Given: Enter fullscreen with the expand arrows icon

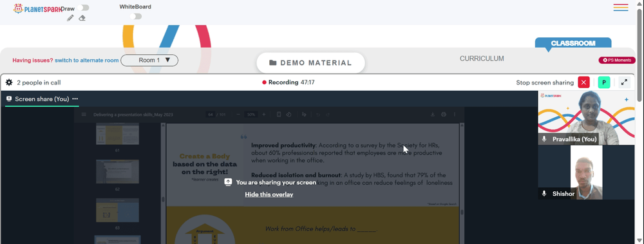Looking at the screenshot, I should point(624,82).
